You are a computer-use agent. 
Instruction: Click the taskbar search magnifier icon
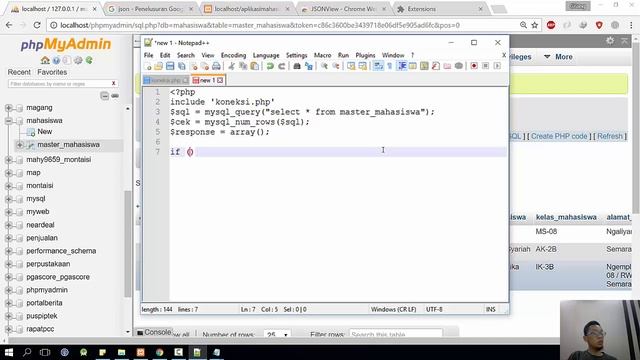click(27, 352)
